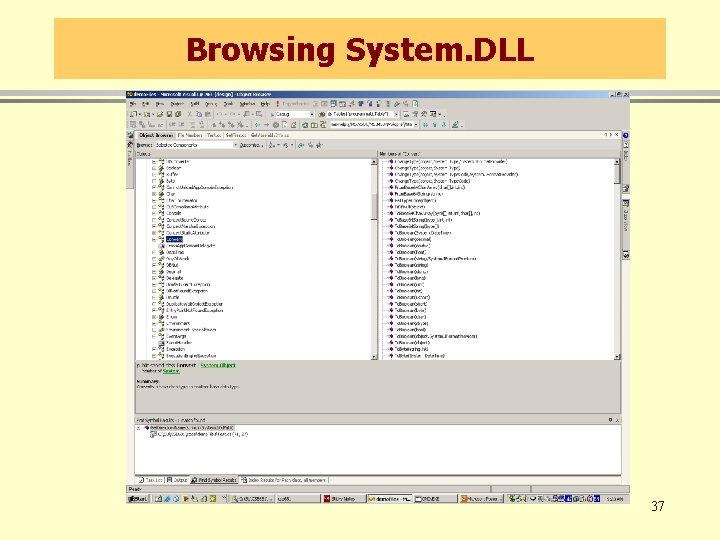Expand the DateTime node

154,252
